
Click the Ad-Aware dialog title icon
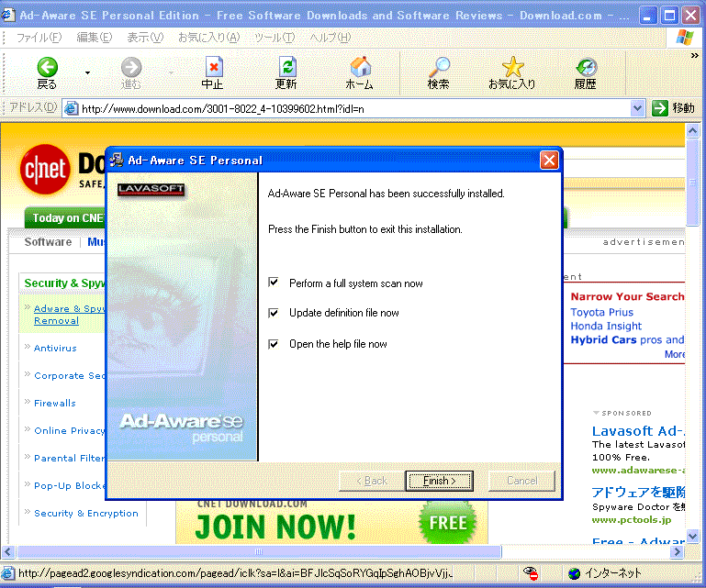pos(117,160)
